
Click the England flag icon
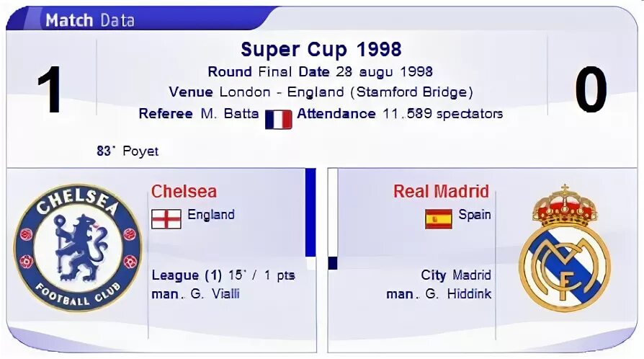click(166, 218)
